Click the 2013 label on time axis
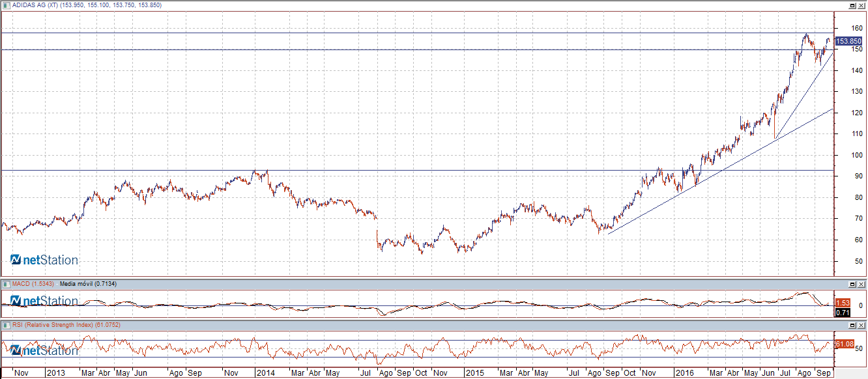 [55, 373]
